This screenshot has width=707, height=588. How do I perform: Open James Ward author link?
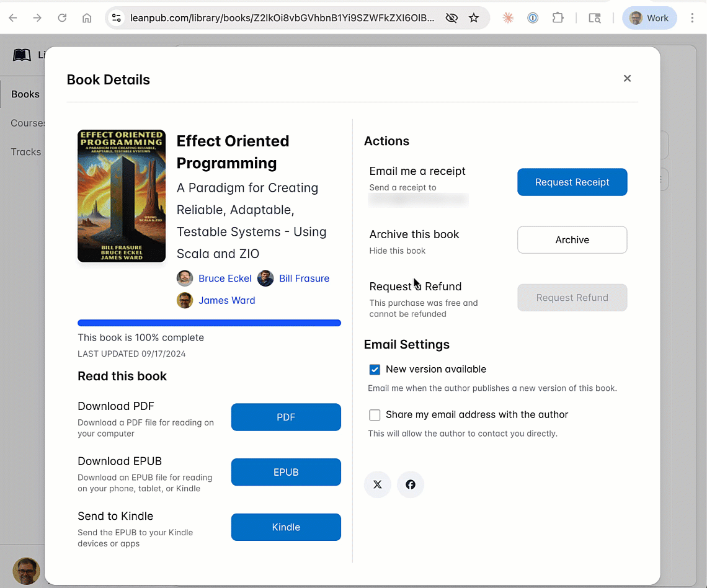coord(227,300)
